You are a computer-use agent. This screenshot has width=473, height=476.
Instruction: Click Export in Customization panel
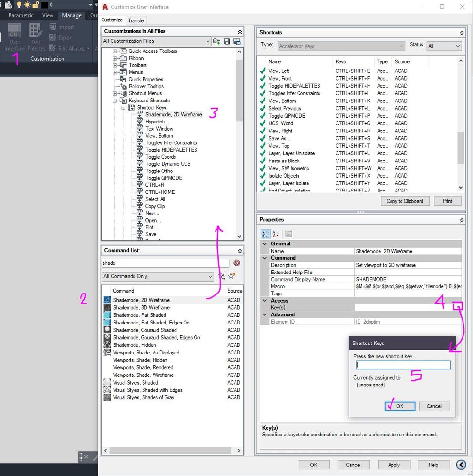coord(61,38)
